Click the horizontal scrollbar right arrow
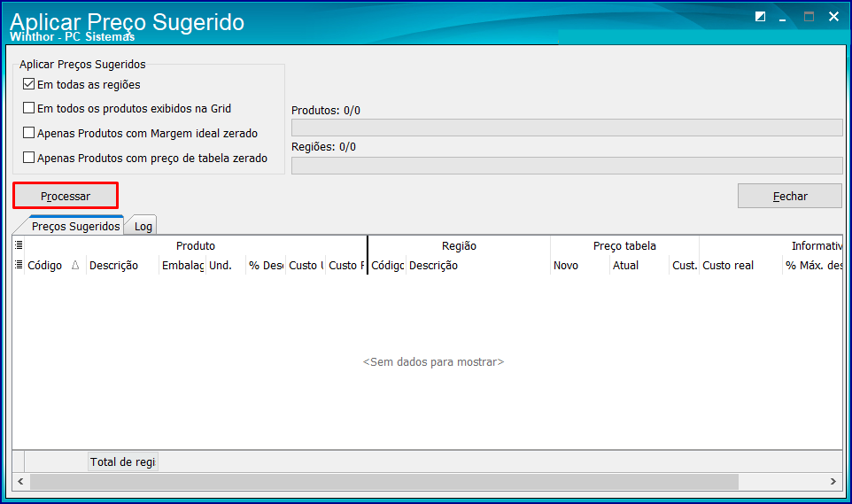Screen dimensions: 852x504 pos(833,481)
